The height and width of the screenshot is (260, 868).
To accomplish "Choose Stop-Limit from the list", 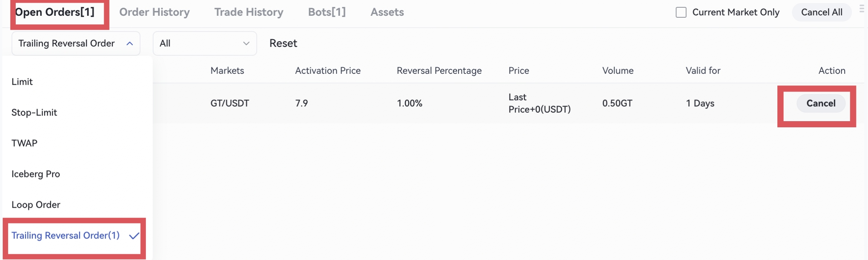I will point(34,113).
